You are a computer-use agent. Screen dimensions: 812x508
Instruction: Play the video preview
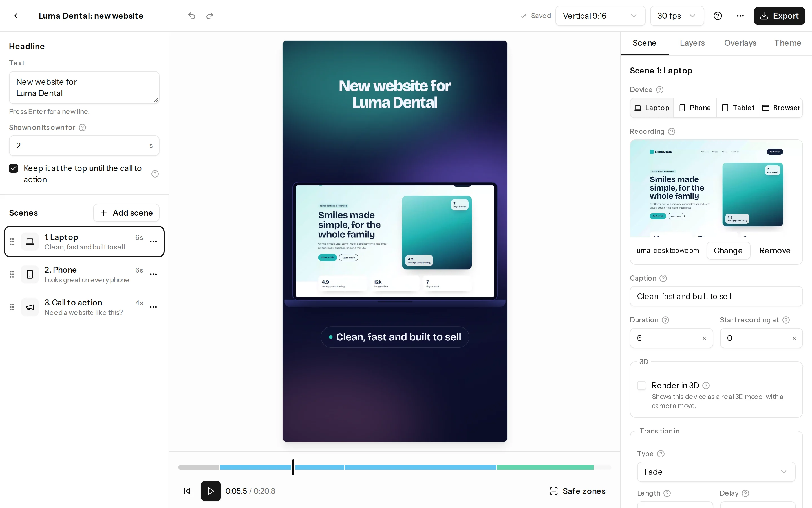(211, 491)
